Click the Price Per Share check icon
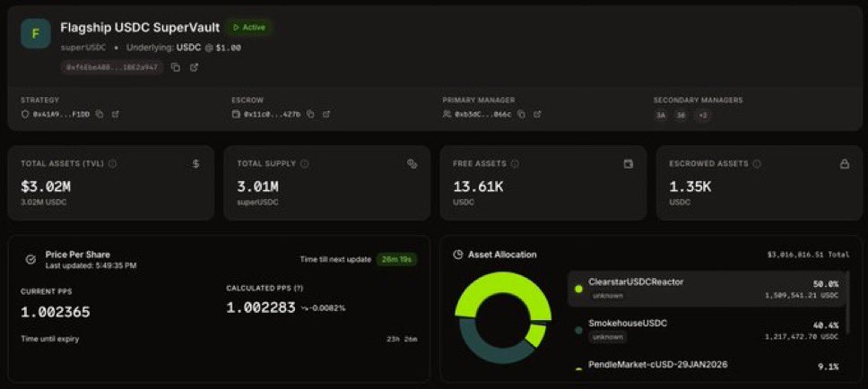This screenshot has width=868, height=389. (x=31, y=259)
